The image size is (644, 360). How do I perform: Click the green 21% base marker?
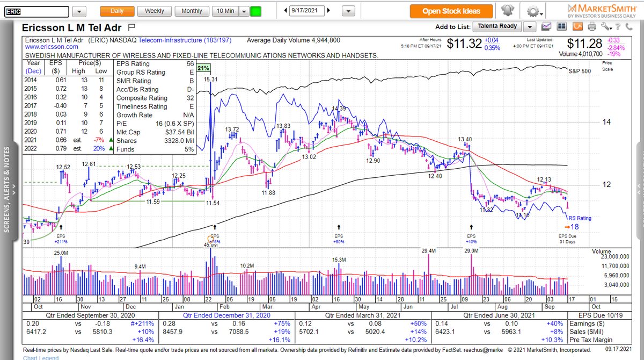(x=203, y=68)
